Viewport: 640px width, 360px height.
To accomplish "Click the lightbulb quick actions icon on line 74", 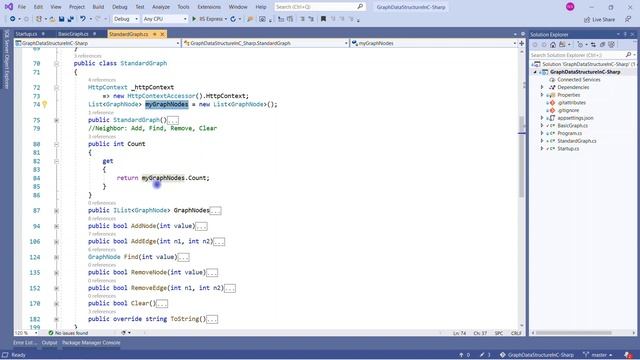I will [x=45, y=104].
